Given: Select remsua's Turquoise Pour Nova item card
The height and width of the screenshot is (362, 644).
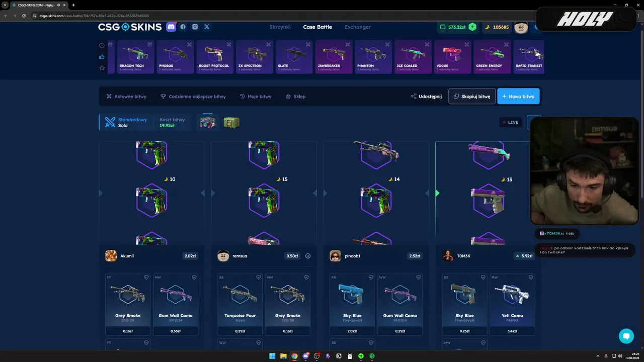Looking at the screenshot, I should pos(240,304).
